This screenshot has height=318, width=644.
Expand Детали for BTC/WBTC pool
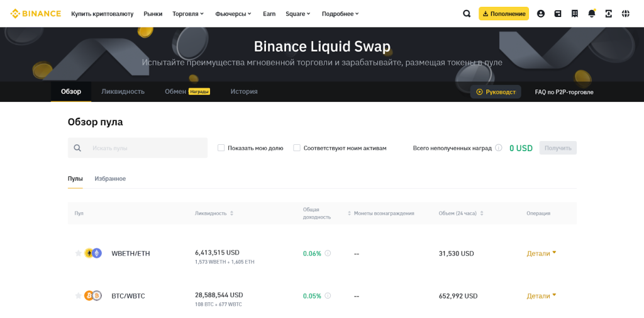(541, 295)
